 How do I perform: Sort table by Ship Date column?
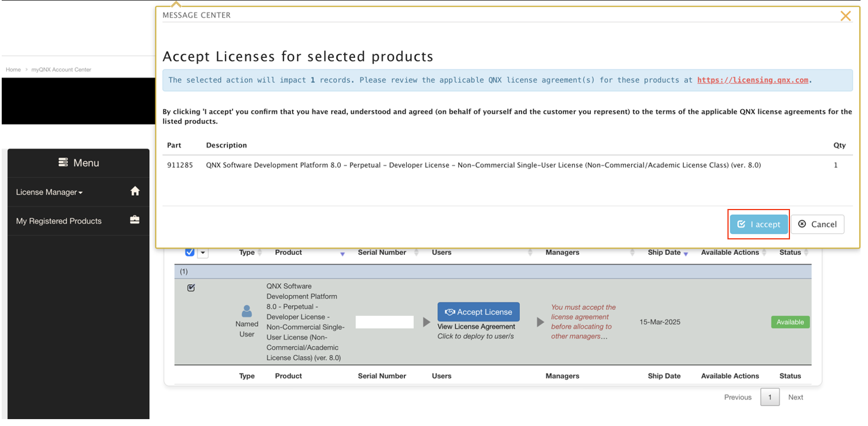[668, 252]
